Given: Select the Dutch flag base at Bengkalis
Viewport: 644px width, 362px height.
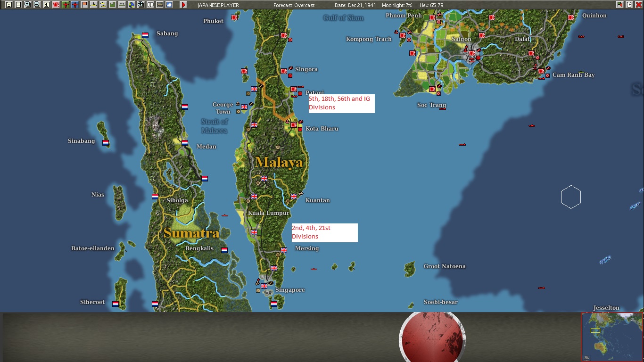Looking at the screenshot, I should coord(224,250).
